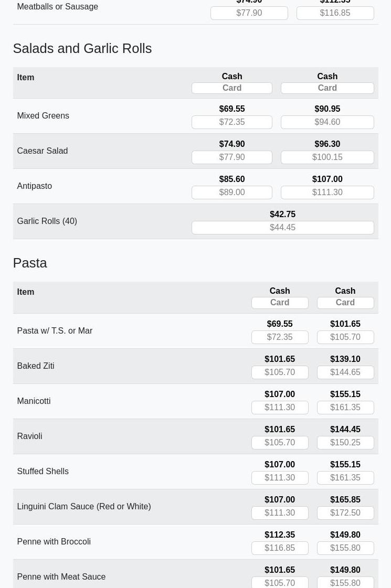Select the Caesar Salad $100.15 card price field
Screen dimensions: 391x588
point(327,157)
